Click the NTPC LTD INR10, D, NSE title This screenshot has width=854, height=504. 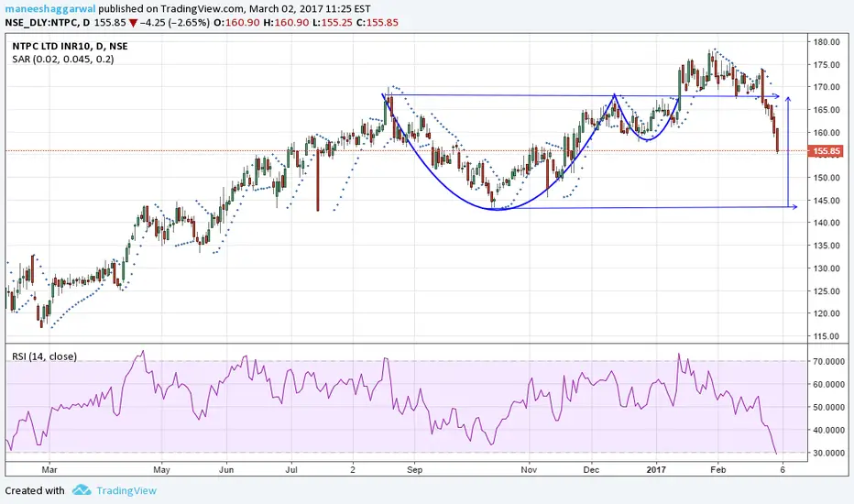point(70,47)
